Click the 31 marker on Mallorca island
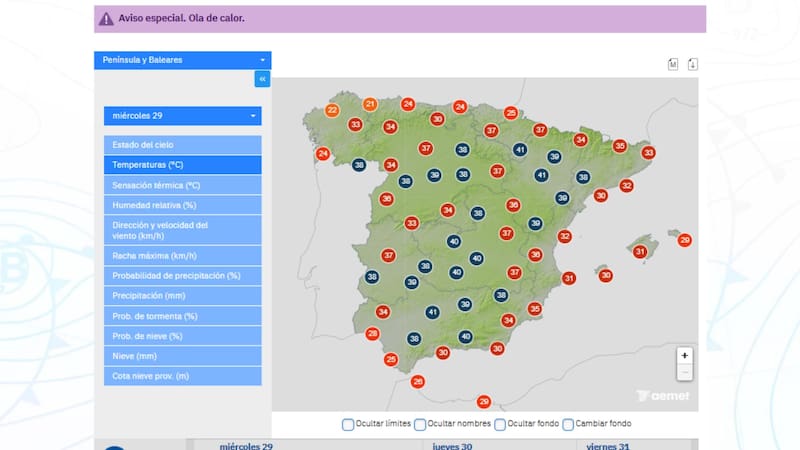 (640, 252)
